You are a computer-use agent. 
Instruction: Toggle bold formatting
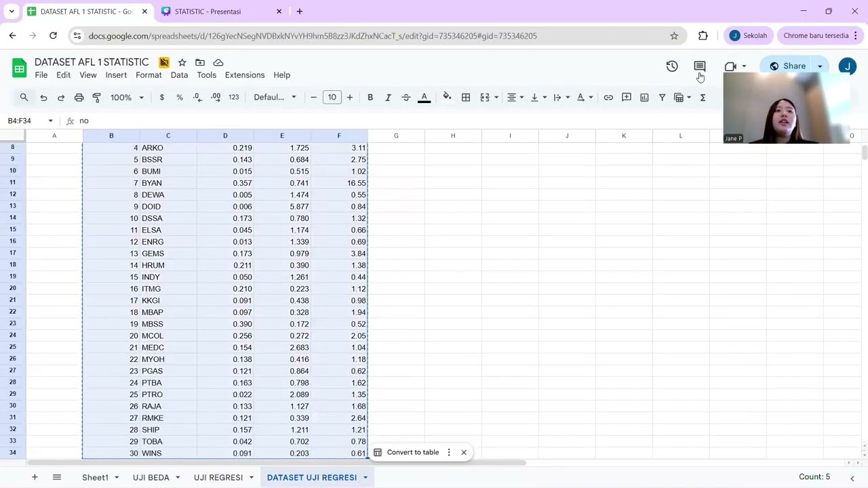[x=370, y=98]
